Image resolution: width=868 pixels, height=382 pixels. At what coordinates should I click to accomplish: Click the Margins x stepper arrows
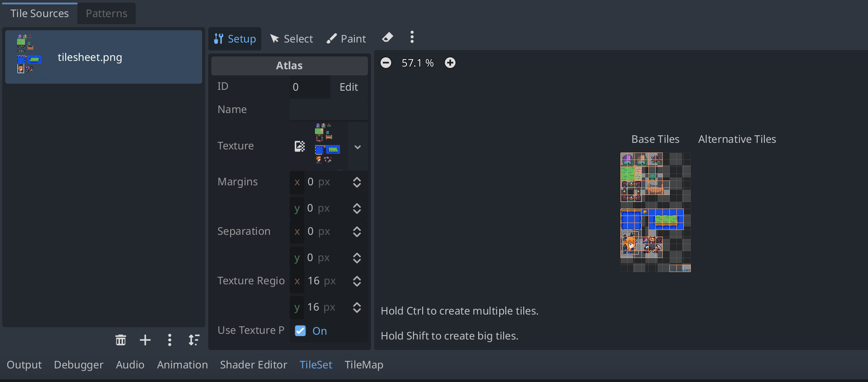(x=357, y=182)
